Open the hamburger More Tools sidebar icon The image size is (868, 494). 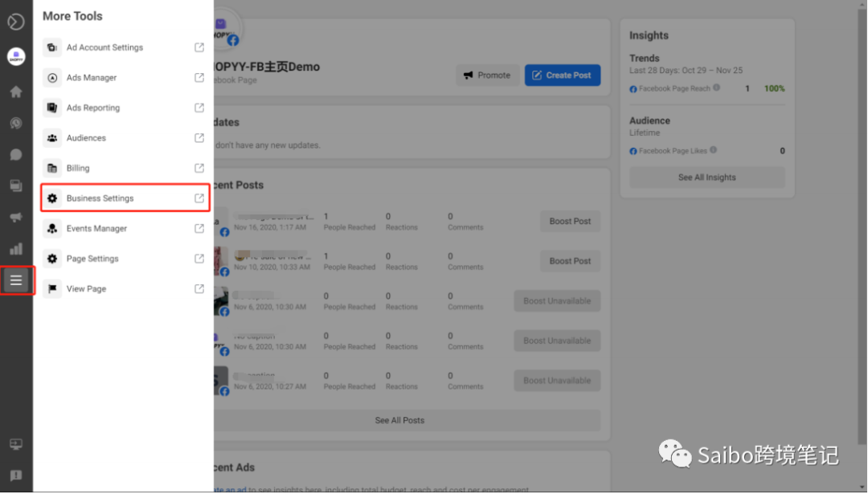(16, 280)
